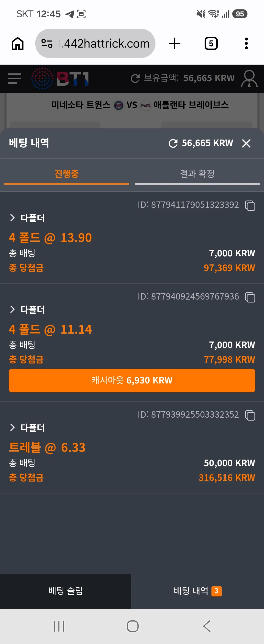This screenshot has height=644, width=264.
Task: Tap the 442hattrick.com address bar
Action: [95, 43]
